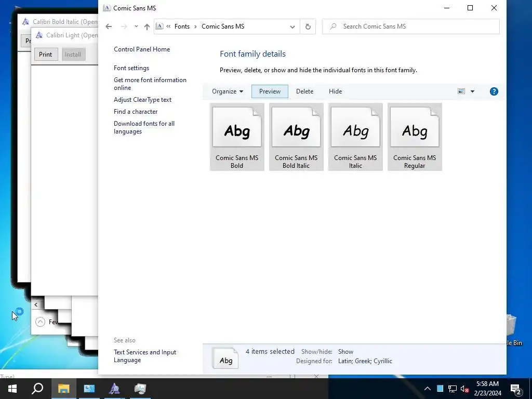Show hidden tray icons chevron
The height and width of the screenshot is (399, 532).
pyautogui.click(x=428, y=389)
